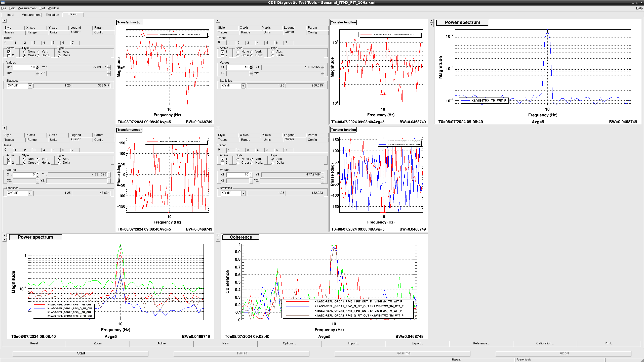Click up-arrow icon beside Coherence plot

(x=218, y=240)
